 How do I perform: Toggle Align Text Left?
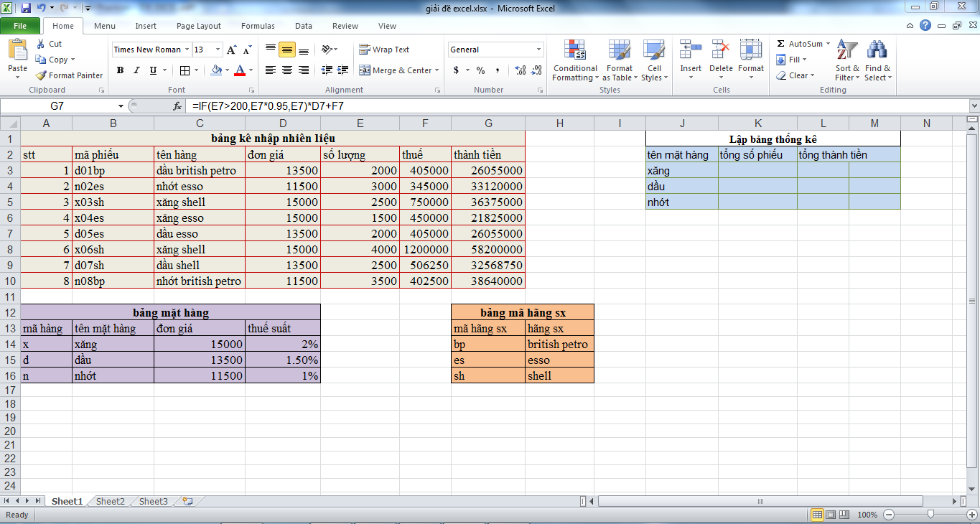[x=271, y=70]
